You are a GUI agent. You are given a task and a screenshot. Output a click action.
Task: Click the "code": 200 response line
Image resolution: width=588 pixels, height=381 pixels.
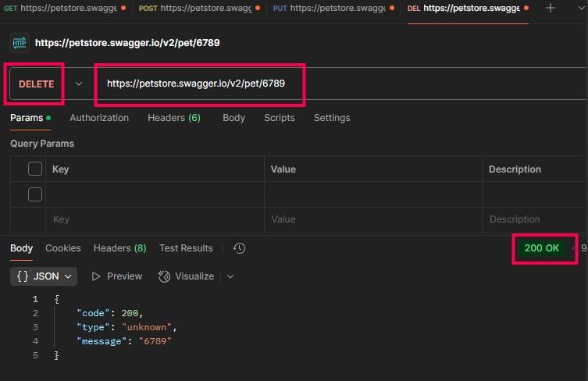click(110, 313)
